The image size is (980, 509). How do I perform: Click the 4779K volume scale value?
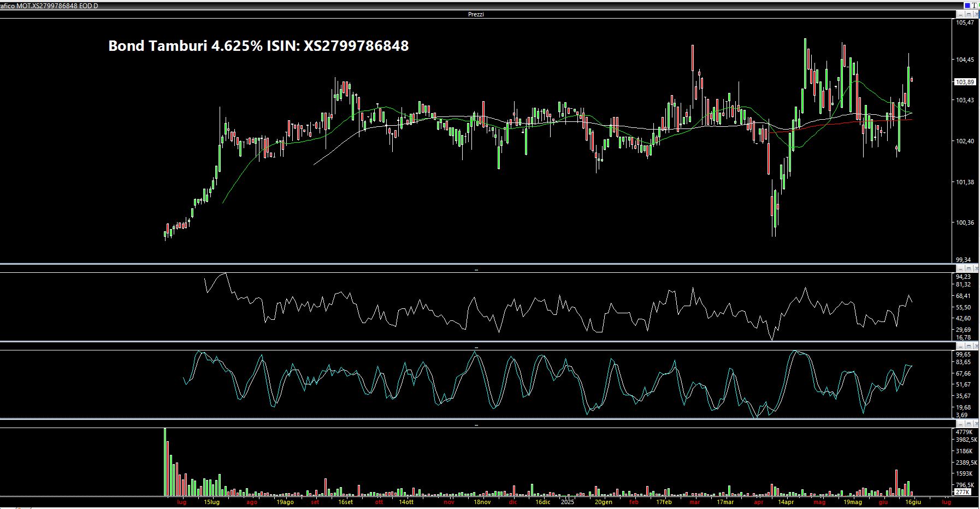point(964,432)
